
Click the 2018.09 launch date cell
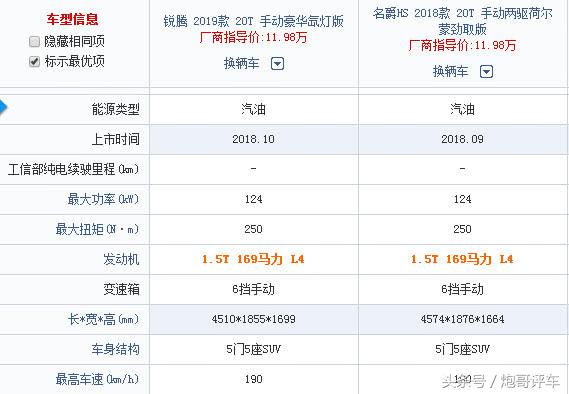click(x=462, y=139)
